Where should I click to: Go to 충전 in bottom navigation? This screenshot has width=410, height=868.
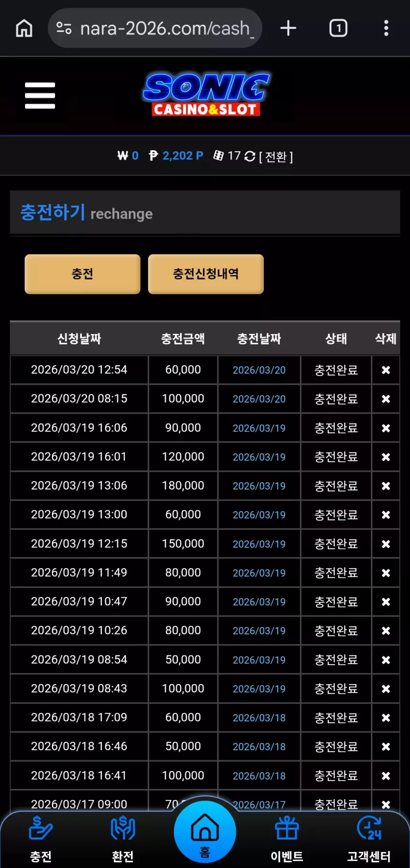coord(41,839)
